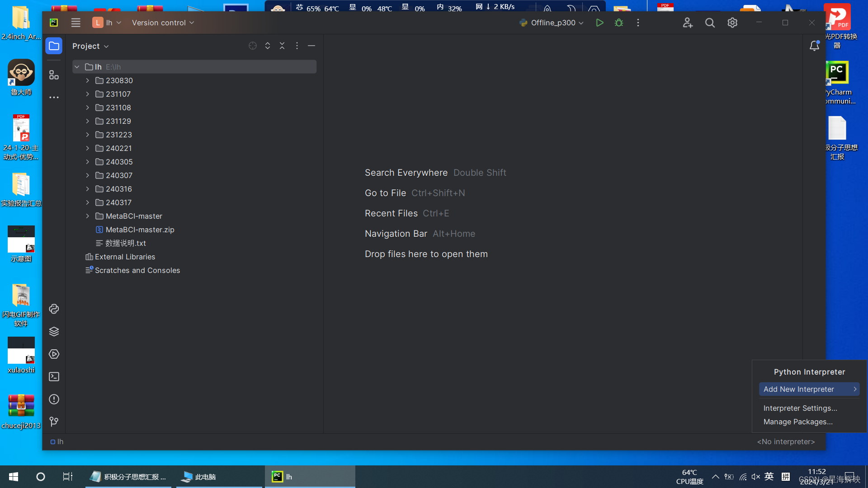Screen dimensions: 868x488
Task: Click the Debug bug icon
Action: pos(619,23)
